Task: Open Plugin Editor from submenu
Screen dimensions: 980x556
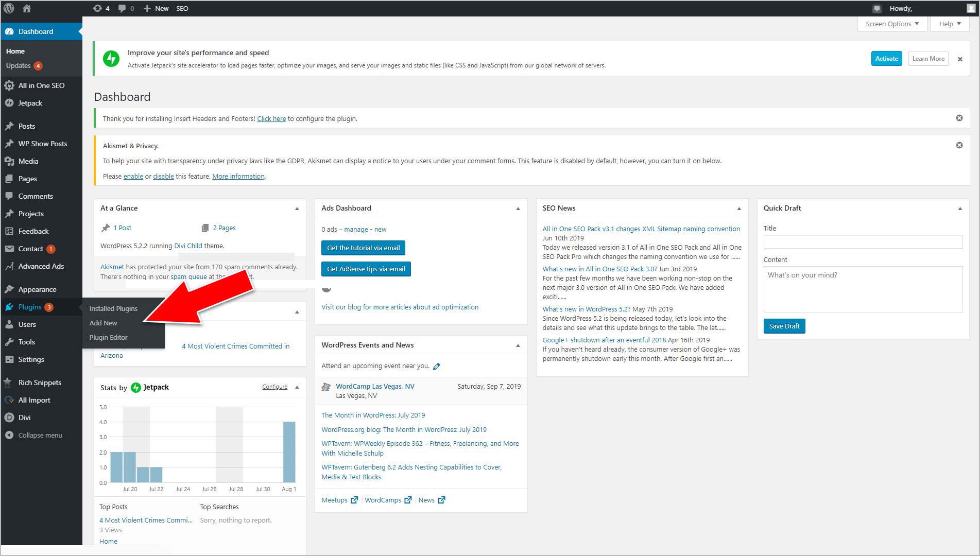Action: tap(108, 337)
